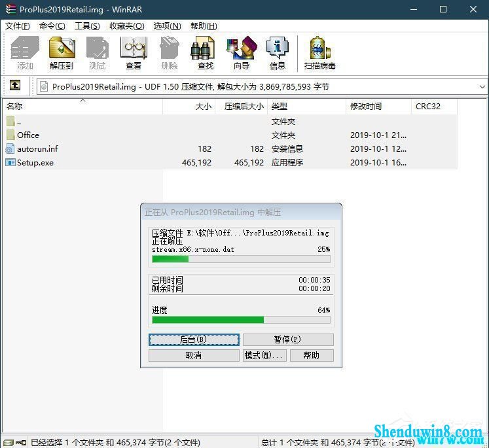Minimize the WinRAR window

(x=414, y=9)
